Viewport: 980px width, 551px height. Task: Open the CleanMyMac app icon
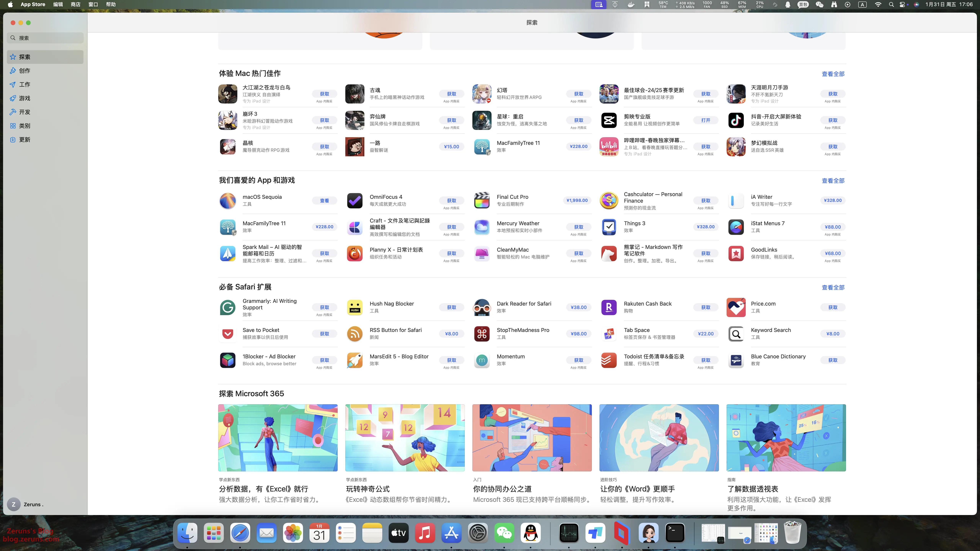pyautogui.click(x=482, y=253)
